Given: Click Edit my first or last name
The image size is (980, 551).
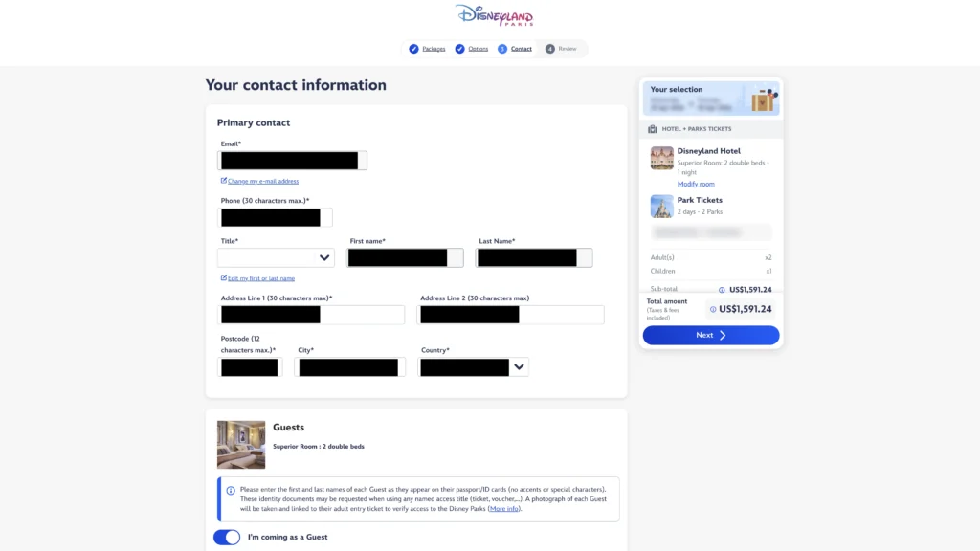Looking at the screenshot, I should pyautogui.click(x=260, y=278).
